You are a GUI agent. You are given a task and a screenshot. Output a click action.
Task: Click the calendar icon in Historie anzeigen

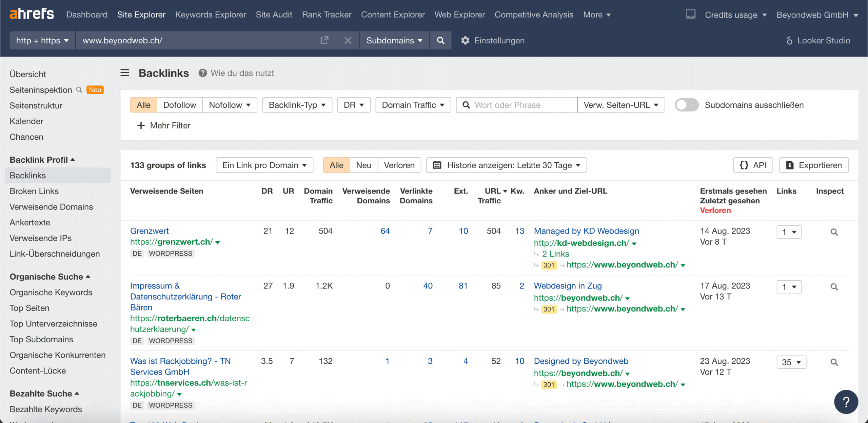[x=437, y=165]
